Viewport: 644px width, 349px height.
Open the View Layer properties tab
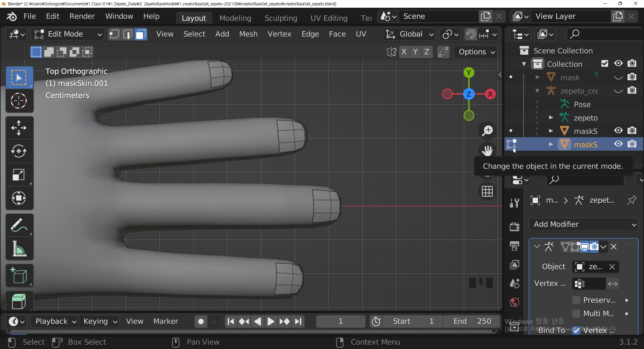(x=515, y=264)
